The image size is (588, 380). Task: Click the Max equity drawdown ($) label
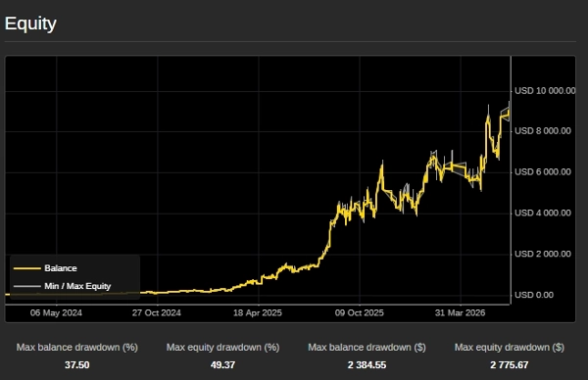coord(510,348)
